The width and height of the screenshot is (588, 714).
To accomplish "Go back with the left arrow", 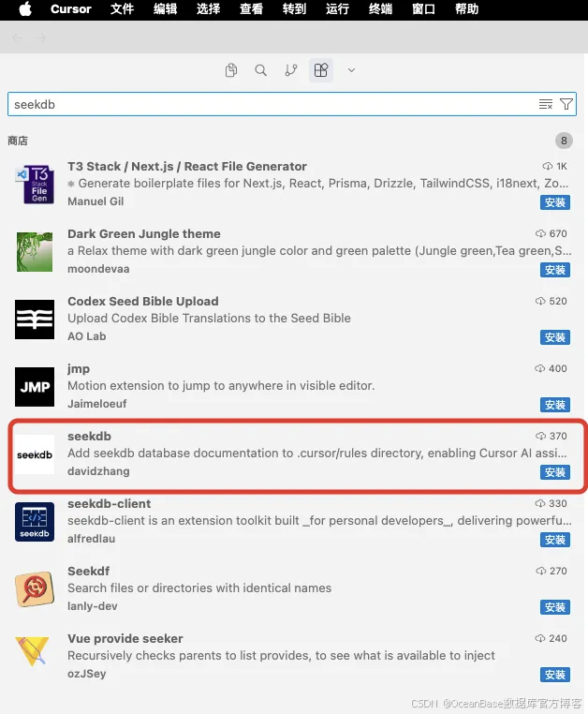I will click(18, 37).
